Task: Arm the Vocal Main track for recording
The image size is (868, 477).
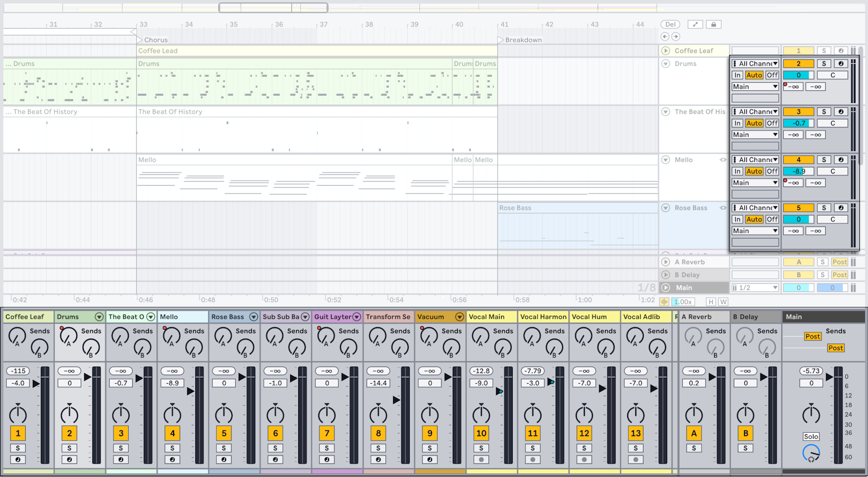Action: click(x=481, y=459)
